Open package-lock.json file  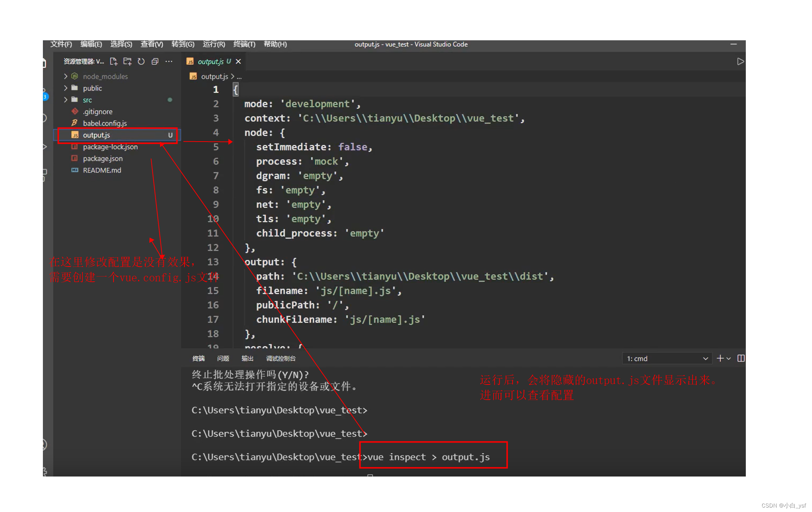[110, 147]
